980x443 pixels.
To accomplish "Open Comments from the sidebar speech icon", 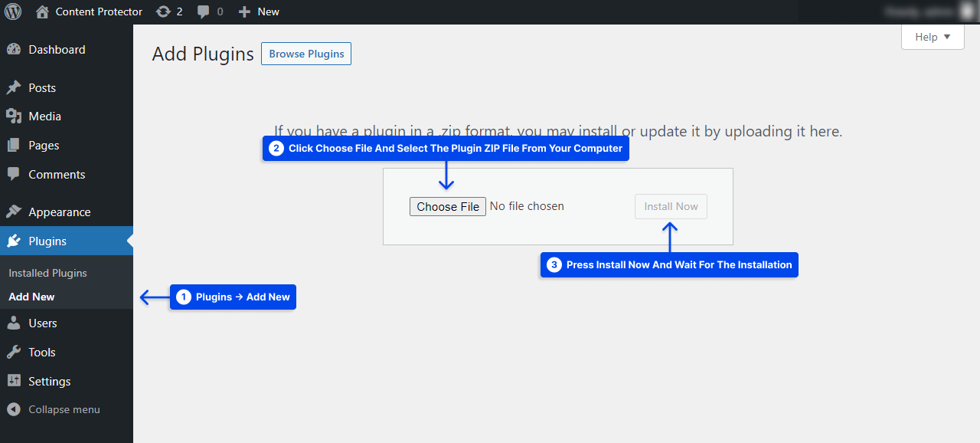I will pyautogui.click(x=13, y=174).
